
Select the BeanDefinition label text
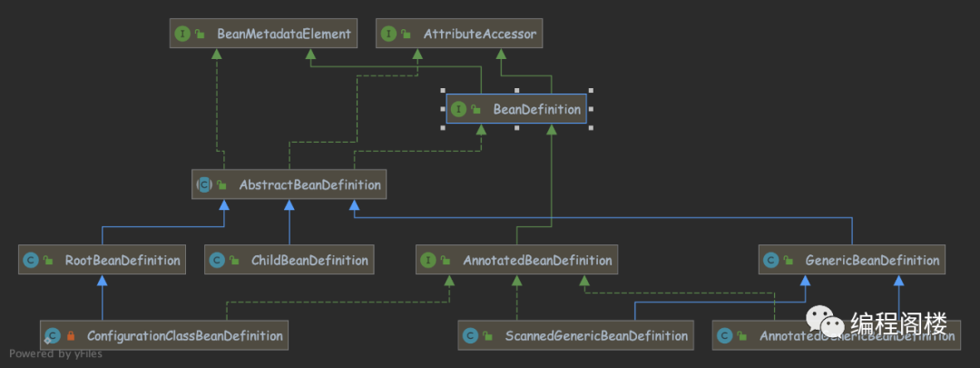click(537, 110)
